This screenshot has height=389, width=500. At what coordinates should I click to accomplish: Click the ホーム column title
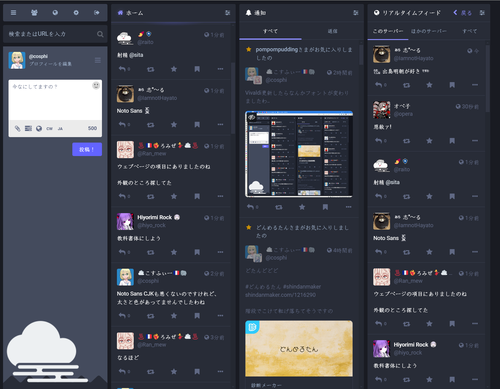134,13
